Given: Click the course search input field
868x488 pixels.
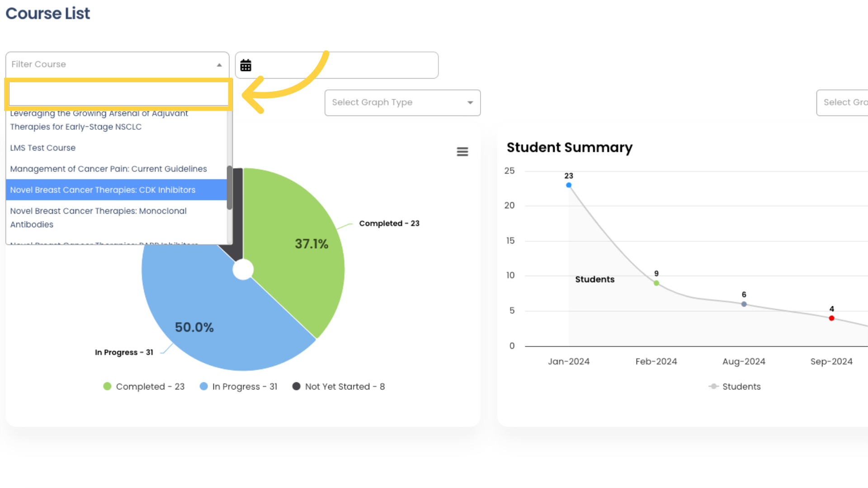Looking at the screenshot, I should tap(118, 93).
